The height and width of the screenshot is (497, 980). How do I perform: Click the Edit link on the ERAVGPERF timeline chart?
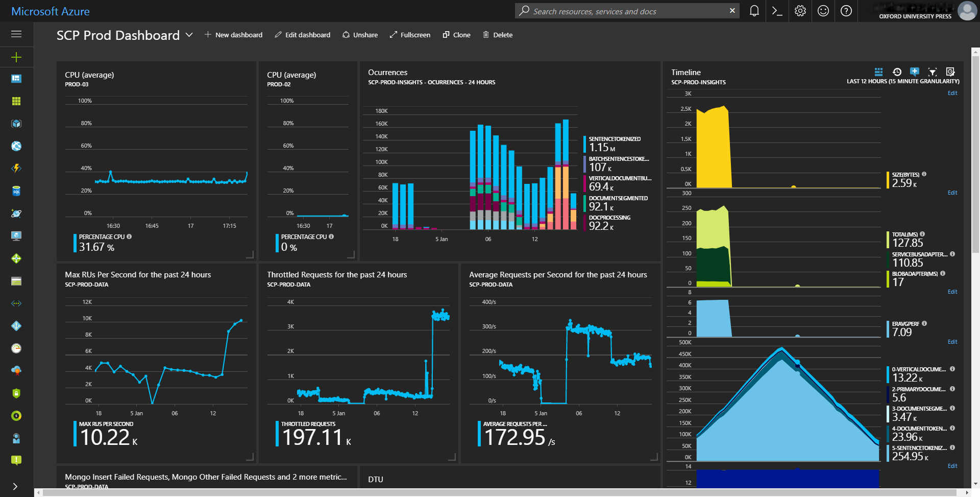pyautogui.click(x=952, y=292)
